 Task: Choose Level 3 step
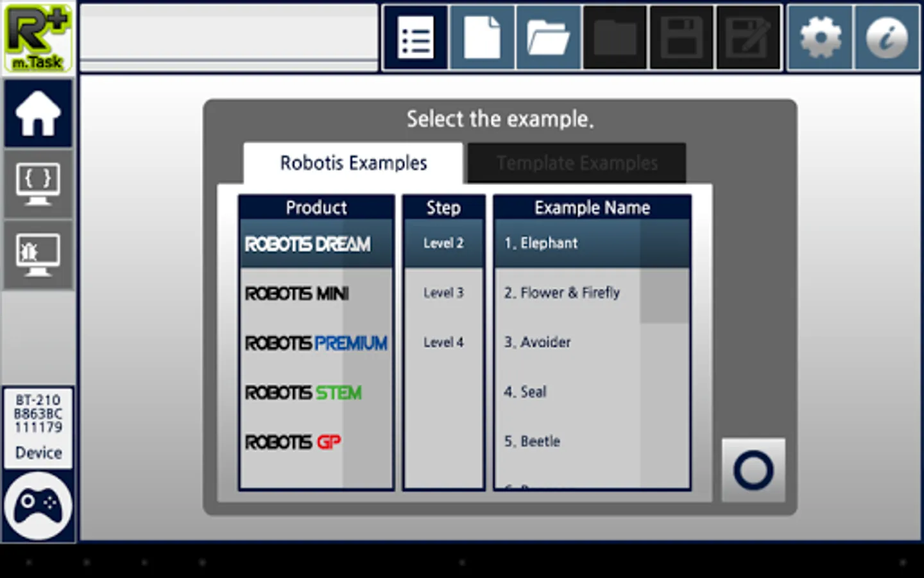pyautogui.click(x=443, y=293)
